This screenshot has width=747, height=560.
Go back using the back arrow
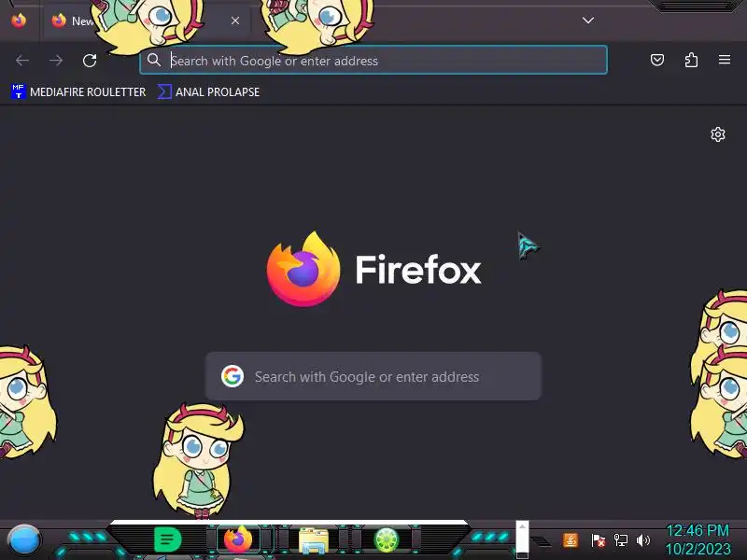click(22, 61)
